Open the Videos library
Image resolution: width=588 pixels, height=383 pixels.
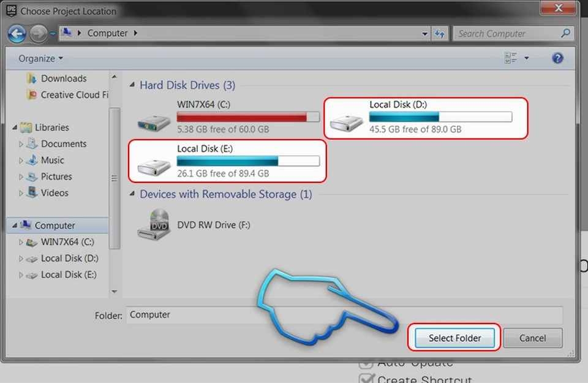48,192
